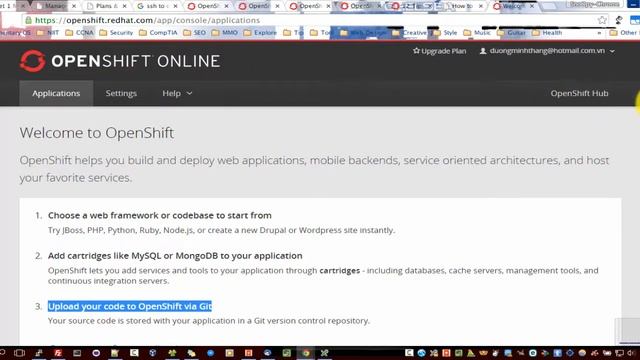The height and width of the screenshot is (360, 640).
Task: Bookmark this page with the star icon
Action: click(602, 20)
